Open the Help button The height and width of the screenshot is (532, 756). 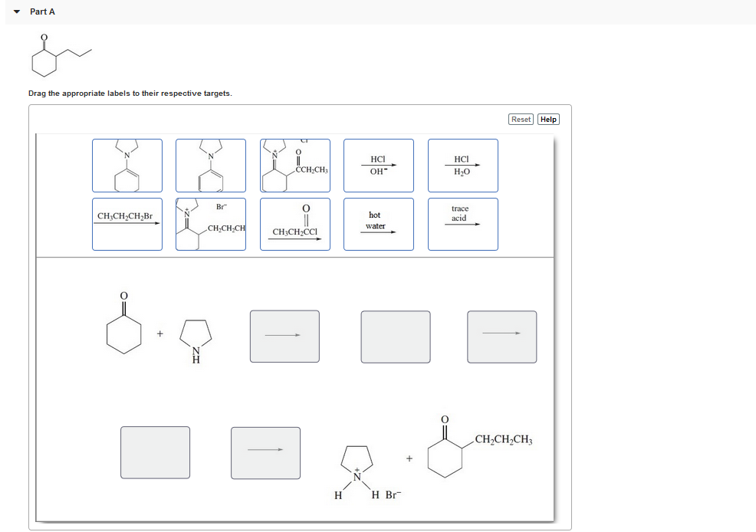pos(548,119)
